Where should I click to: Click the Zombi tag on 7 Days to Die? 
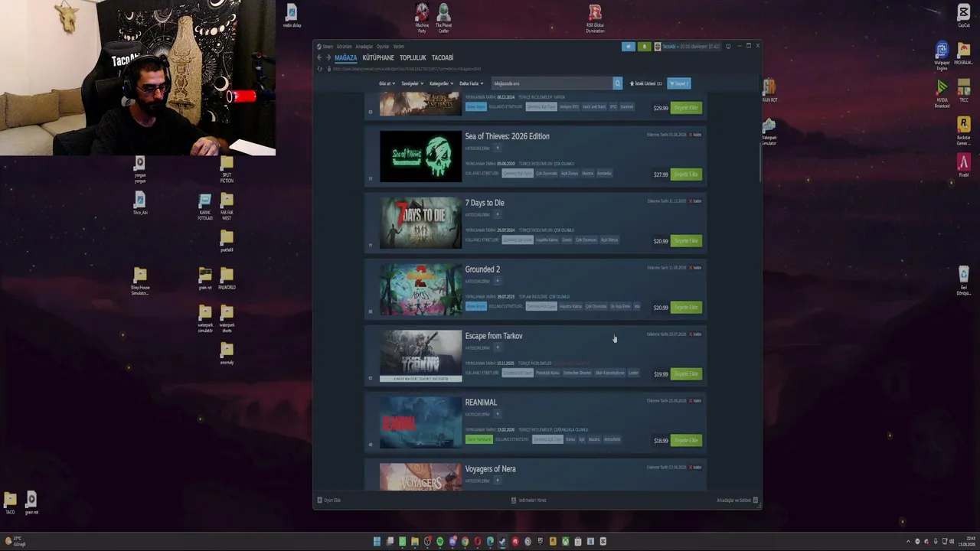coord(567,240)
